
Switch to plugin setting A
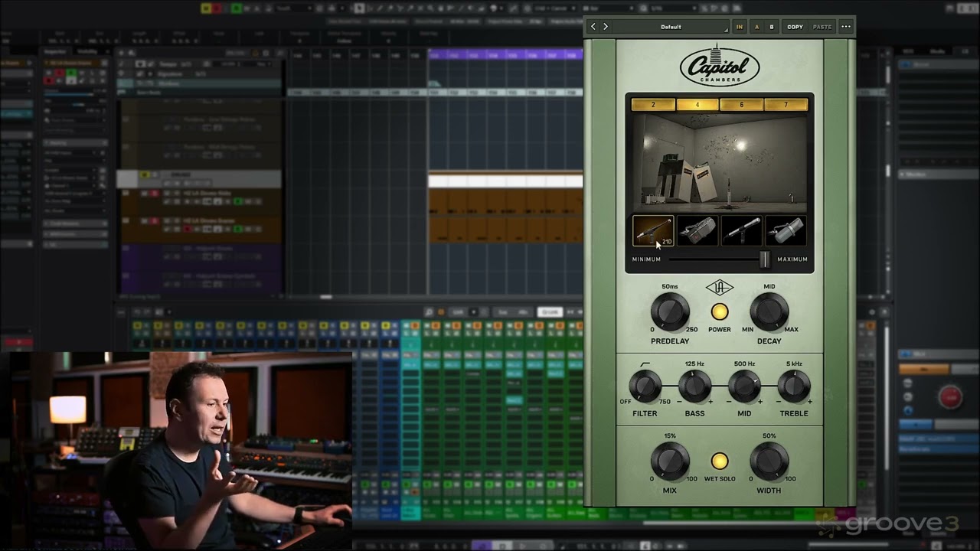pyautogui.click(x=757, y=27)
